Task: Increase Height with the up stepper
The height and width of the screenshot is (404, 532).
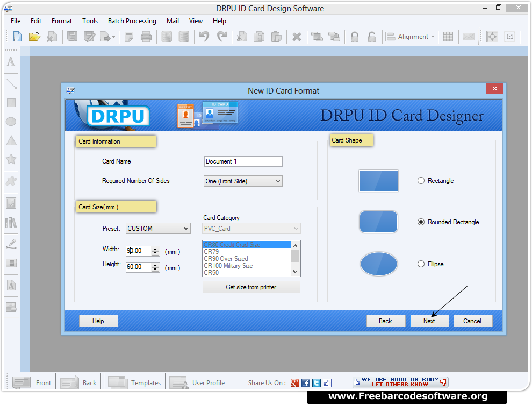Action: click(155, 265)
